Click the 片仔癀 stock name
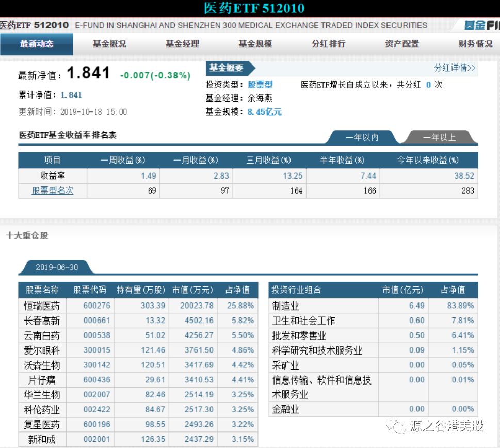This screenshot has height=448, width=500. coord(42,380)
